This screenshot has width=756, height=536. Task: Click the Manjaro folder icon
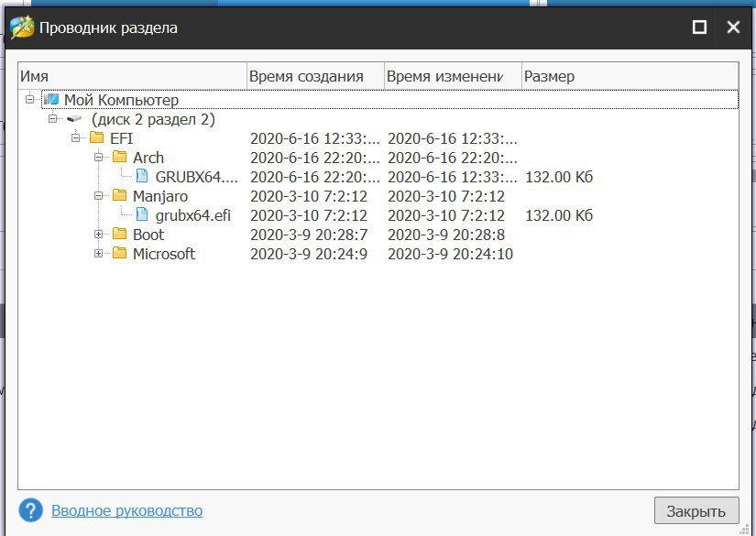(119, 195)
